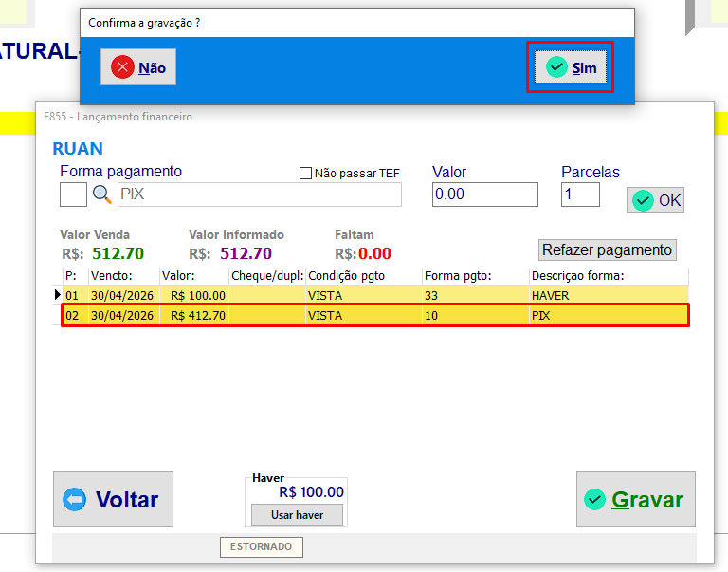
Task: Click the green check icon on the Gravar button
Action: click(594, 500)
